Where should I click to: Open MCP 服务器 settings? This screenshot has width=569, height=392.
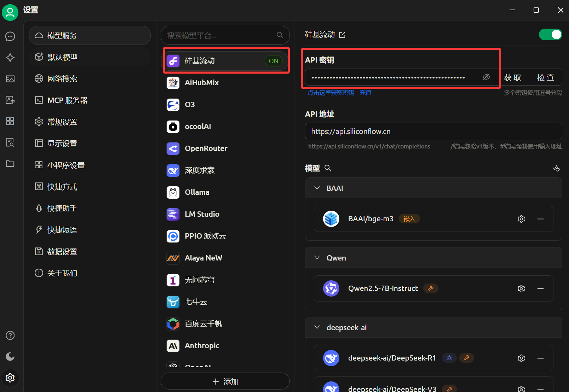click(x=90, y=100)
